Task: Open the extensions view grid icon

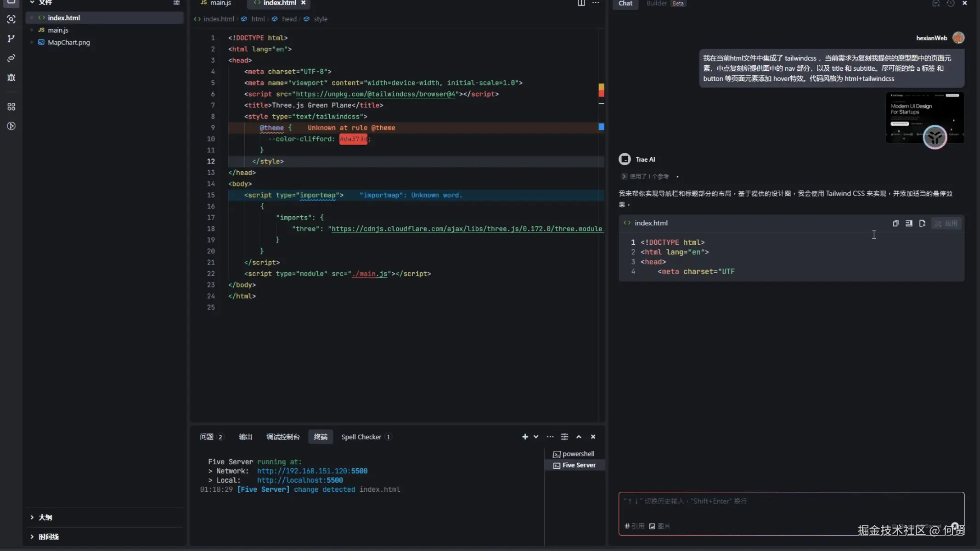Action: [x=11, y=107]
